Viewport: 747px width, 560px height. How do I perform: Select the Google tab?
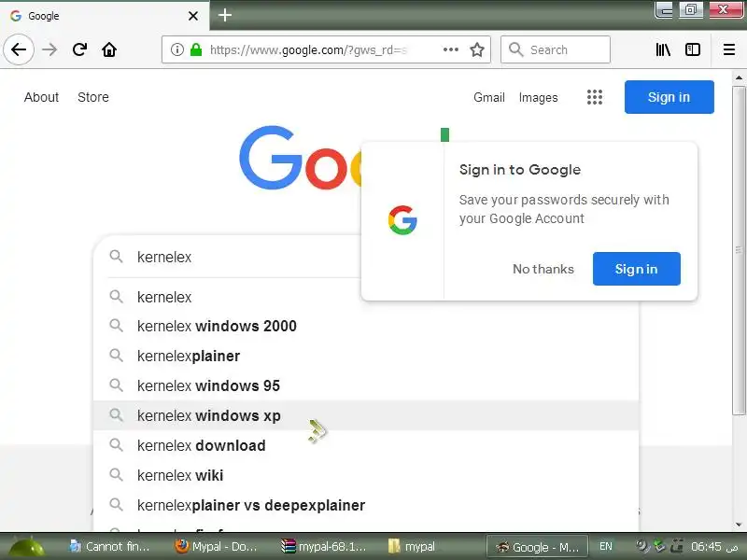click(x=105, y=16)
